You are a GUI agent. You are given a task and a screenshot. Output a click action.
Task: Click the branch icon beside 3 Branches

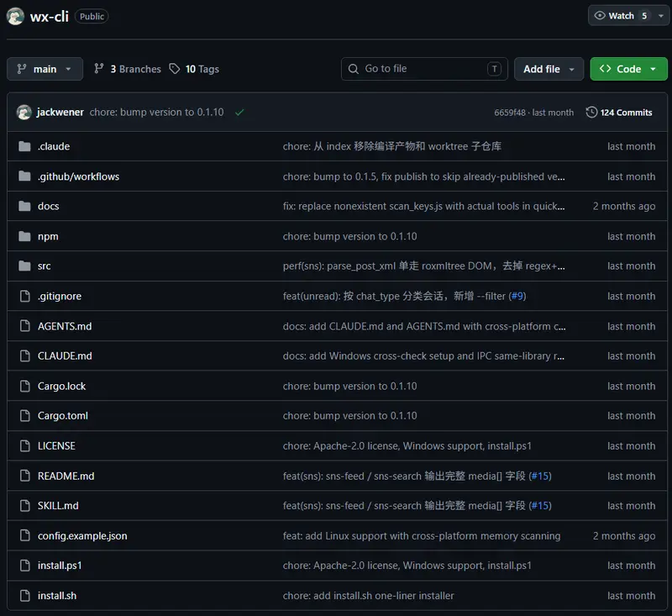click(99, 69)
